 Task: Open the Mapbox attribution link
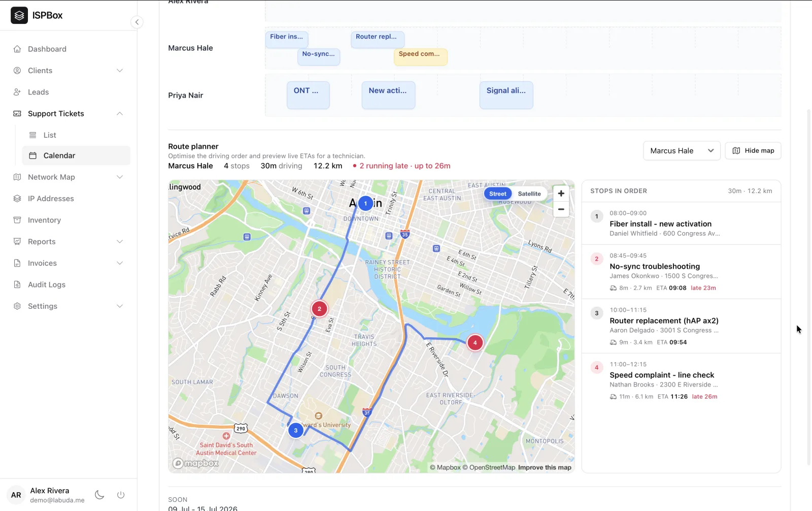446,467
